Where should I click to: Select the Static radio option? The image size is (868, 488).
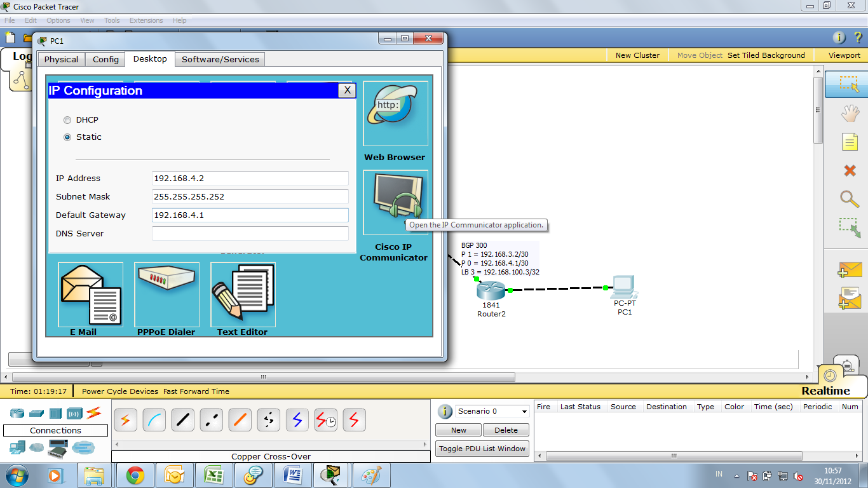67,137
